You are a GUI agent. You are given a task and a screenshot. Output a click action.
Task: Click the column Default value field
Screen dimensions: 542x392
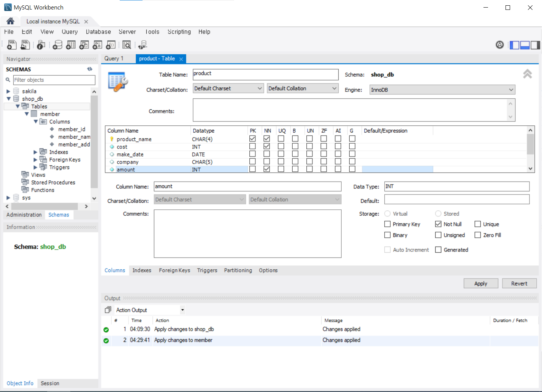point(457,199)
